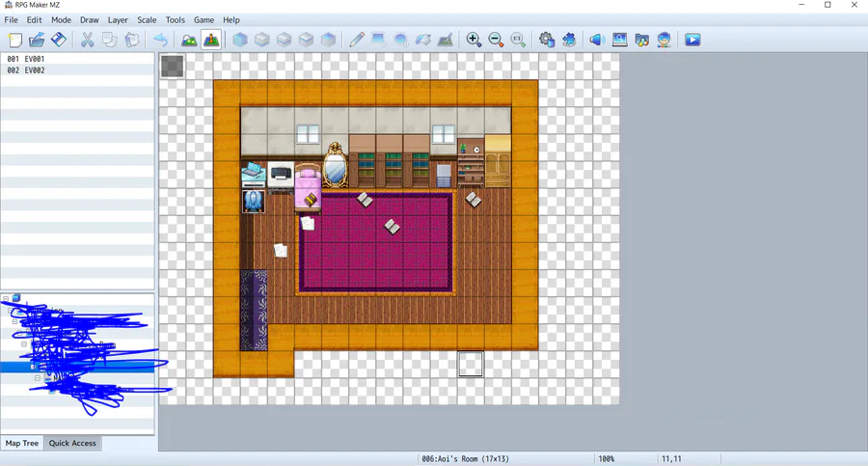The image size is (868, 466).
Task: Open the Scale menu
Action: 147,20
